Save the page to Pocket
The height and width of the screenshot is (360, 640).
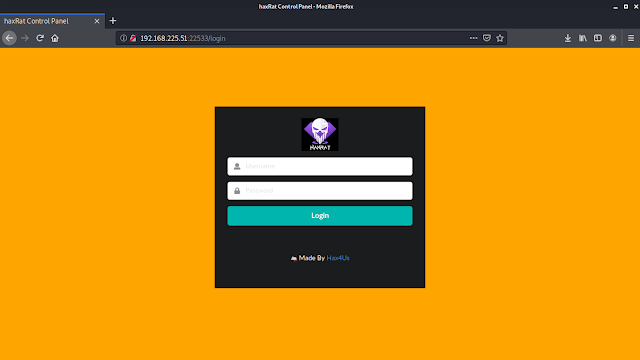pyautogui.click(x=487, y=38)
